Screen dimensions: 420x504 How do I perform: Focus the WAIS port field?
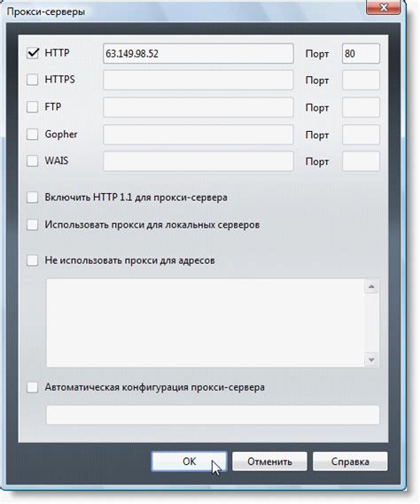tap(361, 161)
